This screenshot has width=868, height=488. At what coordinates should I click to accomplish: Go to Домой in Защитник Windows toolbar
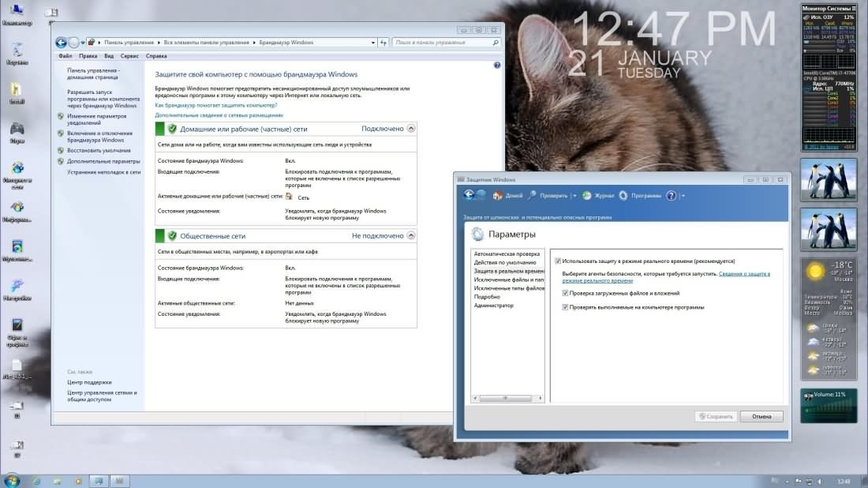[507, 196]
